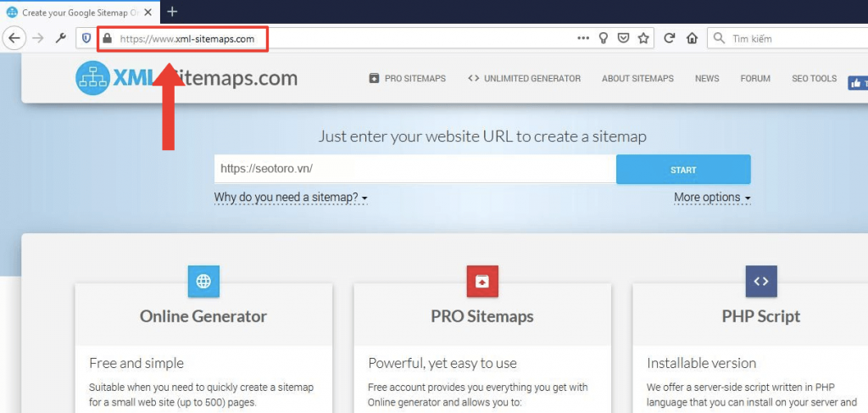
Task: Click the Free and simple text
Action: pos(136,363)
